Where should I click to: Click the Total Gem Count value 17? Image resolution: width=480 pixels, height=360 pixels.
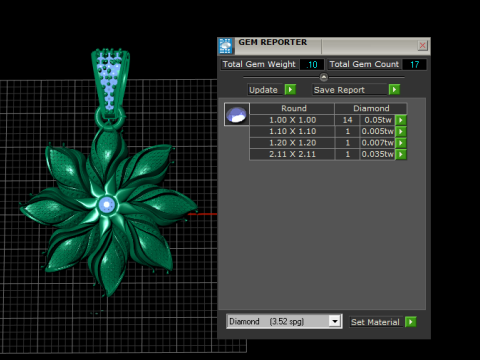(x=414, y=64)
